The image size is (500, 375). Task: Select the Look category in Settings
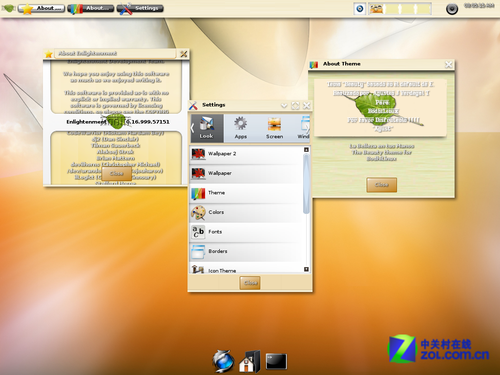207,128
